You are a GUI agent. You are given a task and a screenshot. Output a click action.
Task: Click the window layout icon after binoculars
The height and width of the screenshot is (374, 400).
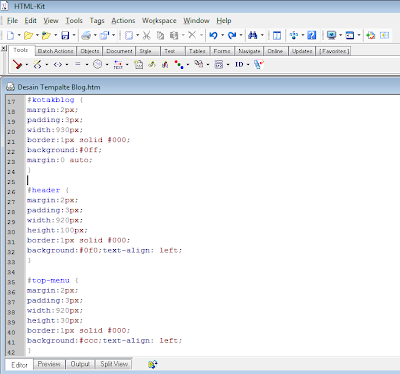pos(277,35)
